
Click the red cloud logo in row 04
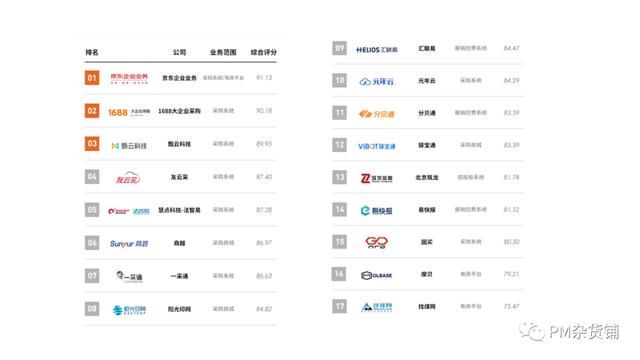coord(128,178)
